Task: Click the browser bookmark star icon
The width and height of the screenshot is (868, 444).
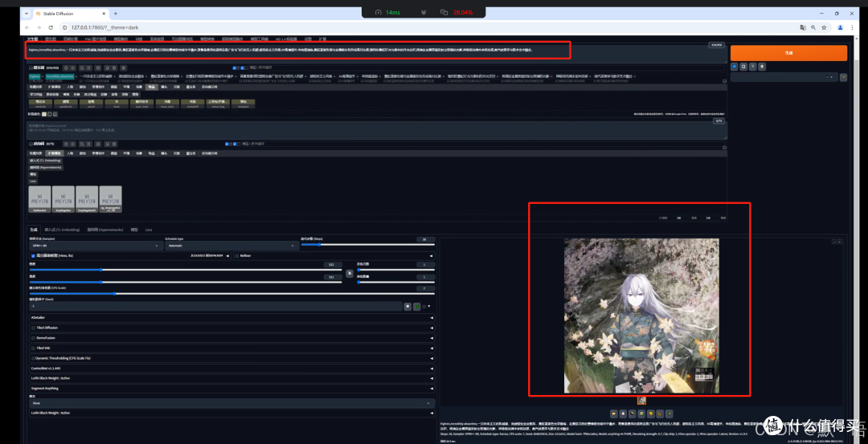Action: pos(825,27)
